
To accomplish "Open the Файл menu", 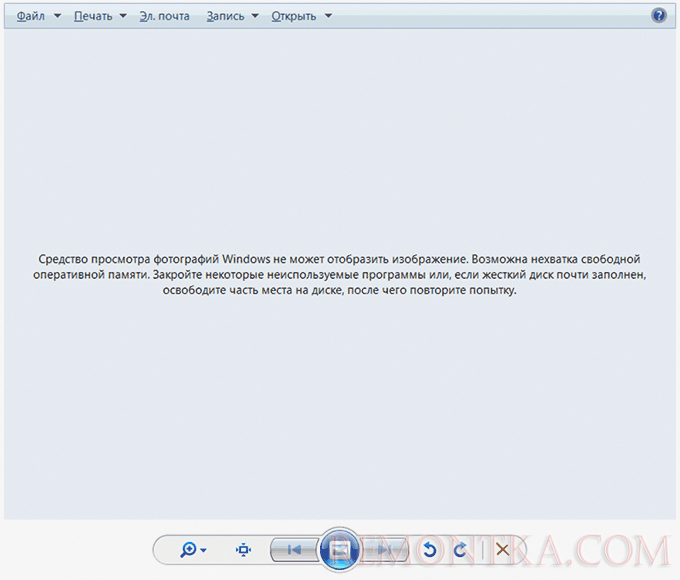I will (31, 16).
